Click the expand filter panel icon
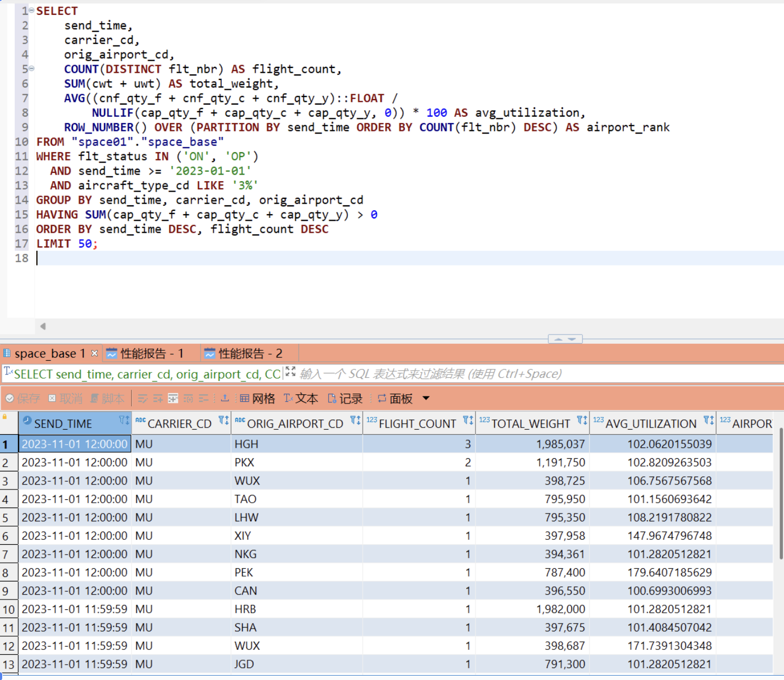 (x=290, y=372)
